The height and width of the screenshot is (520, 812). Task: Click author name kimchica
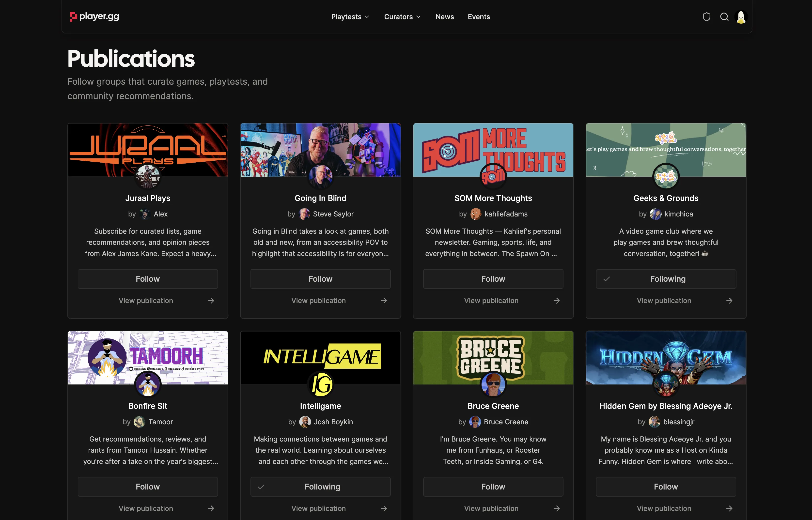[x=679, y=214]
